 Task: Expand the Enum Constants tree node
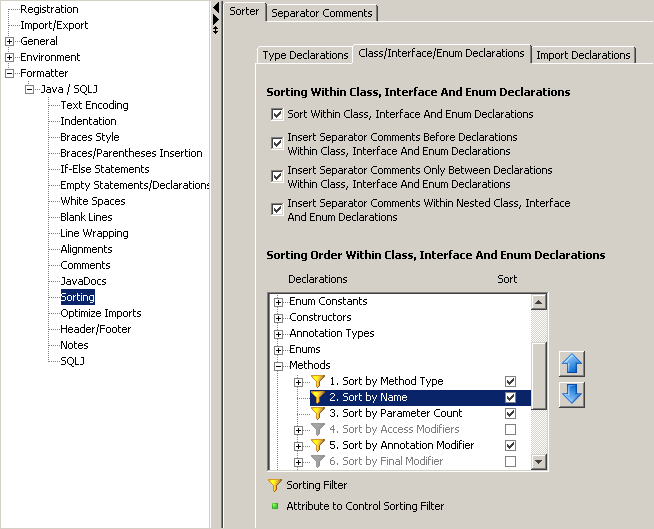[279, 302]
